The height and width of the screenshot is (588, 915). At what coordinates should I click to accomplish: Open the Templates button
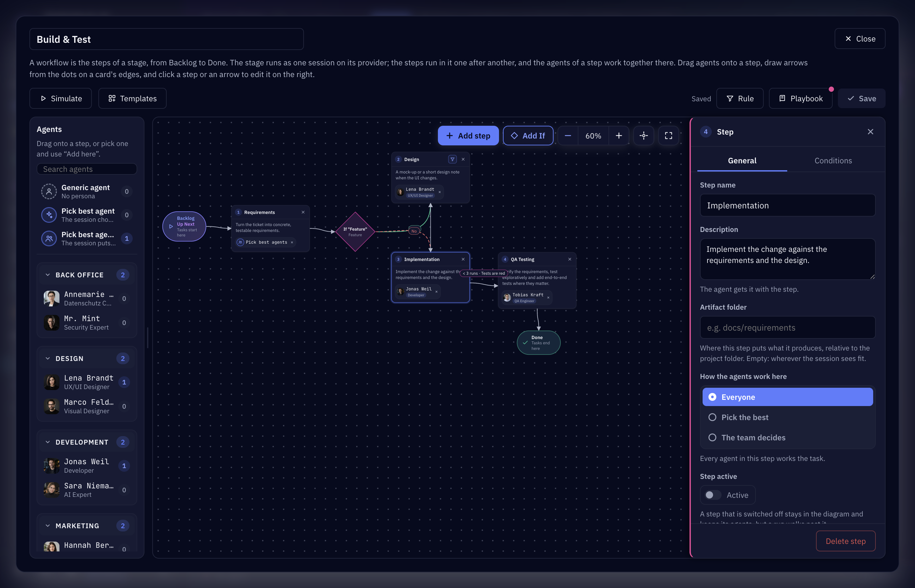click(x=133, y=99)
